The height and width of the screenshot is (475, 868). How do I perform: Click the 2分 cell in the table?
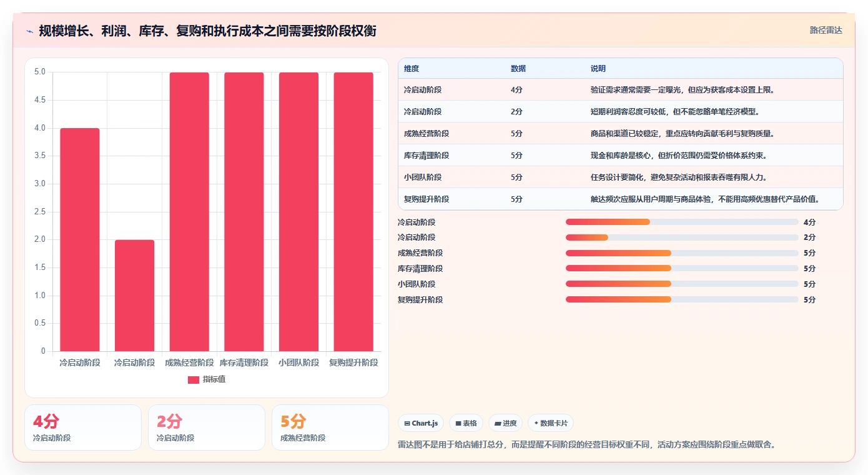point(516,112)
